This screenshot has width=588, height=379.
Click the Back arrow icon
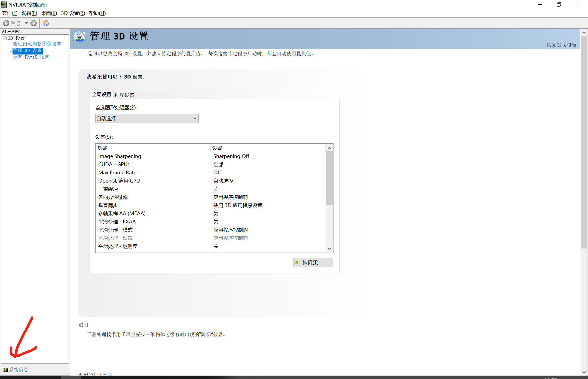coord(6,23)
